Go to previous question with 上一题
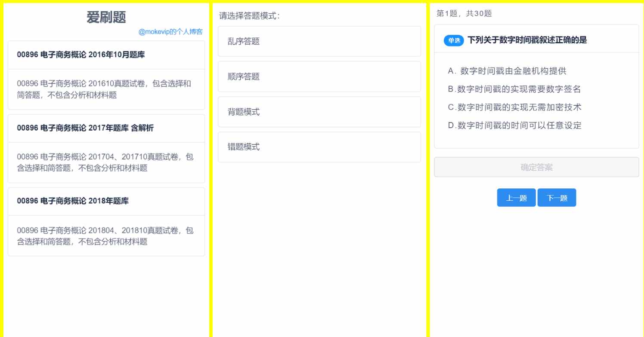This screenshot has width=644, height=337. tap(516, 198)
